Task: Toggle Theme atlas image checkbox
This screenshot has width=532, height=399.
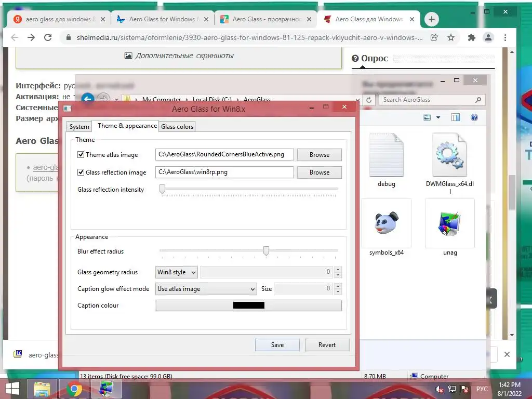Action: pyautogui.click(x=81, y=155)
